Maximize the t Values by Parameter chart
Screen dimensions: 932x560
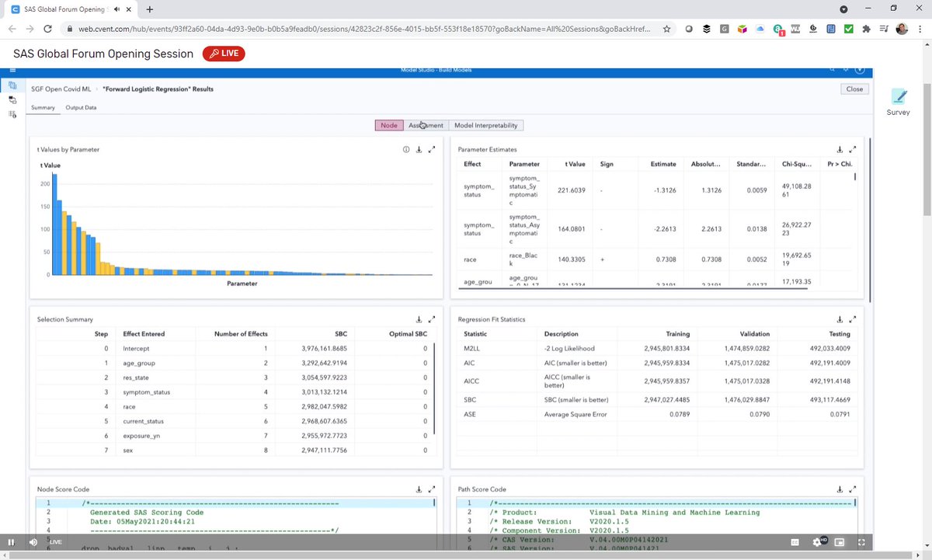tap(432, 149)
